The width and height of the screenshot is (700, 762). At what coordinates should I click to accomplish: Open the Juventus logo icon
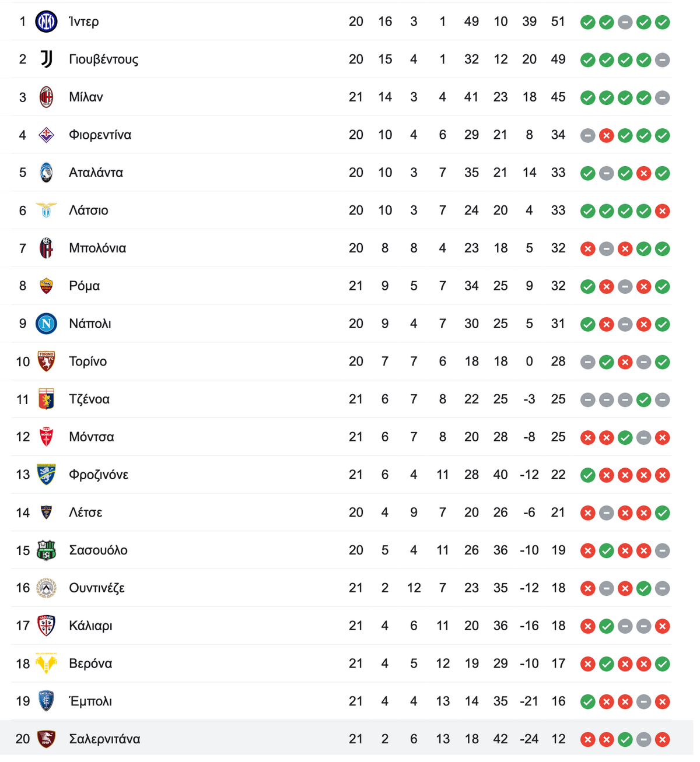(46, 59)
